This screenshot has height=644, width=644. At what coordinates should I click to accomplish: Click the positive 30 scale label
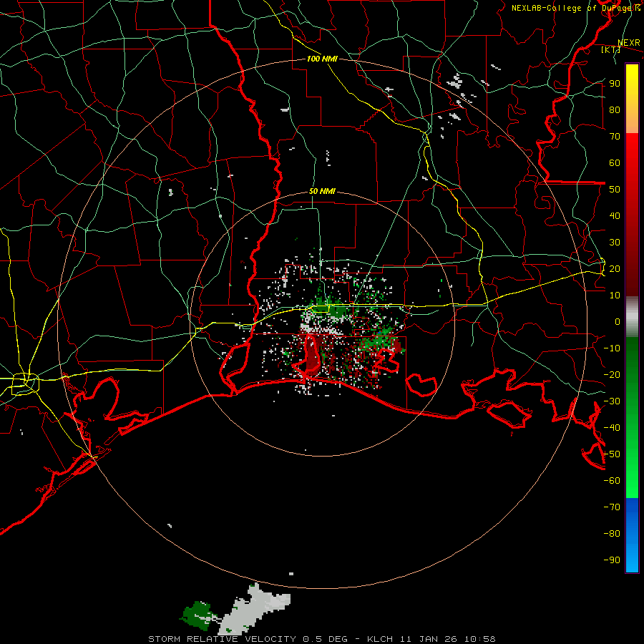(x=615, y=243)
